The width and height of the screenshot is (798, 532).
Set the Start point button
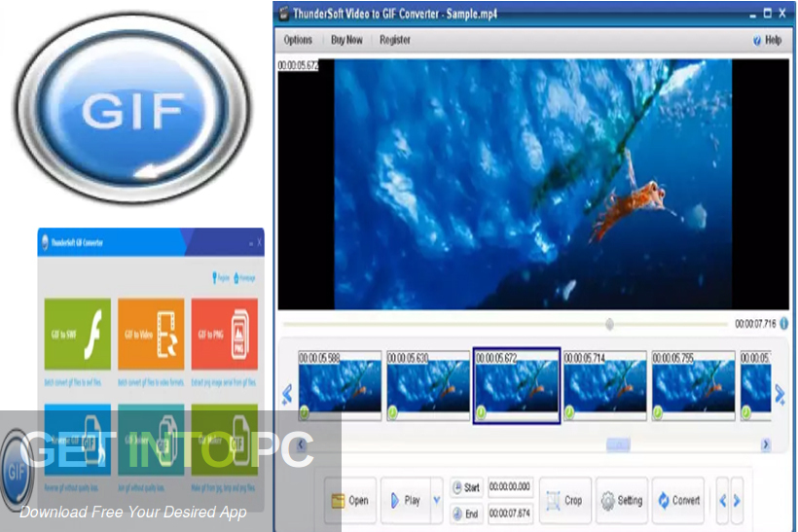pyautogui.click(x=466, y=487)
